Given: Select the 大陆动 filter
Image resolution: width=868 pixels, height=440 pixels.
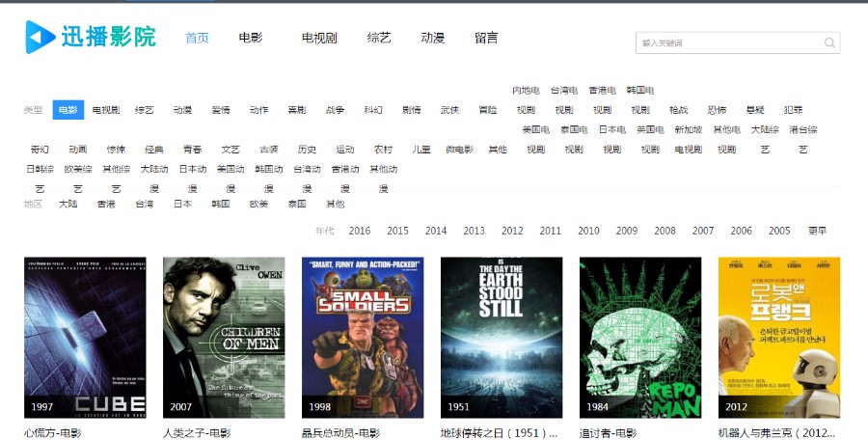Looking at the screenshot, I should [154, 169].
